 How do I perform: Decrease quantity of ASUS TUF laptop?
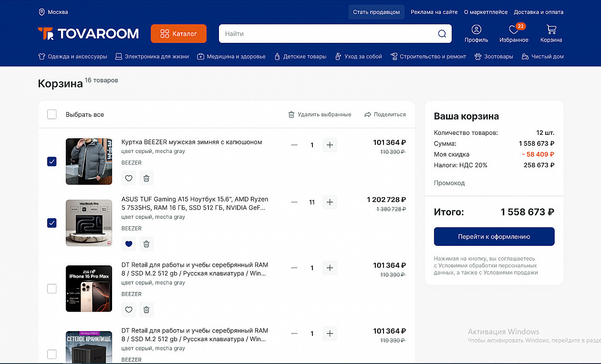click(294, 202)
